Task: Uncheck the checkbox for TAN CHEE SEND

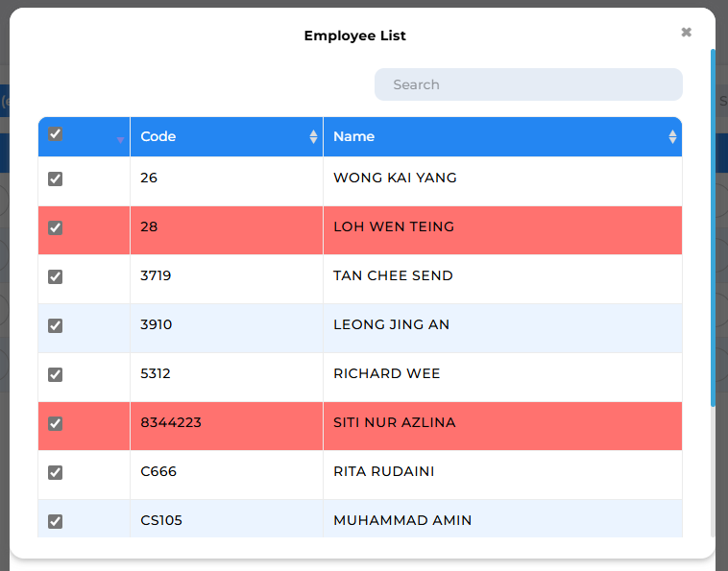Action: pyautogui.click(x=56, y=276)
